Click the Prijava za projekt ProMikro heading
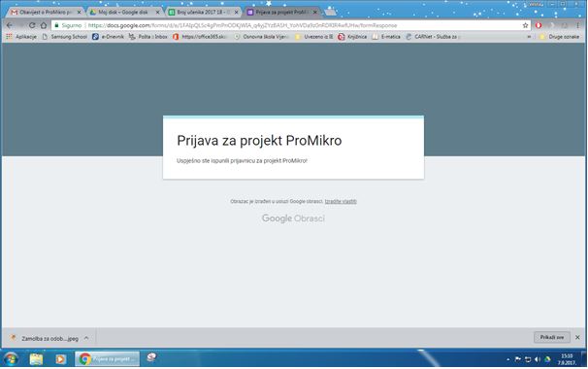 tap(259, 141)
